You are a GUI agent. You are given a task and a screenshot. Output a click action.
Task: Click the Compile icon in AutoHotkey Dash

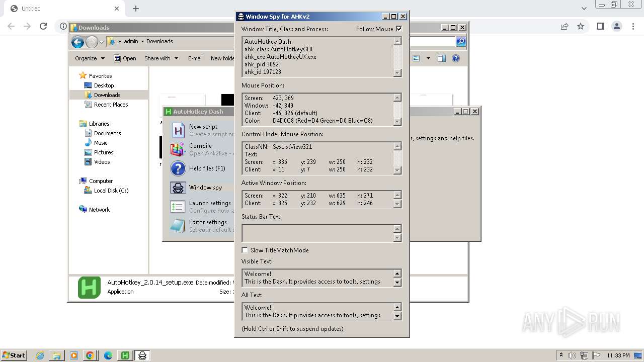(x=178, y=149)
